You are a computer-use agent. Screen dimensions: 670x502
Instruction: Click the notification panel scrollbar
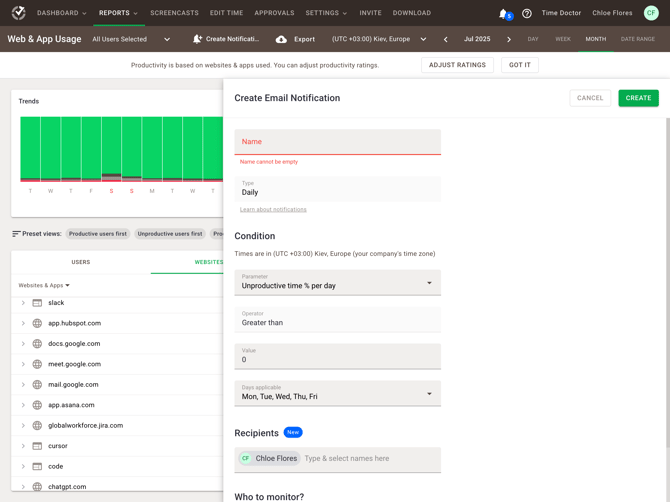[667, 283]
